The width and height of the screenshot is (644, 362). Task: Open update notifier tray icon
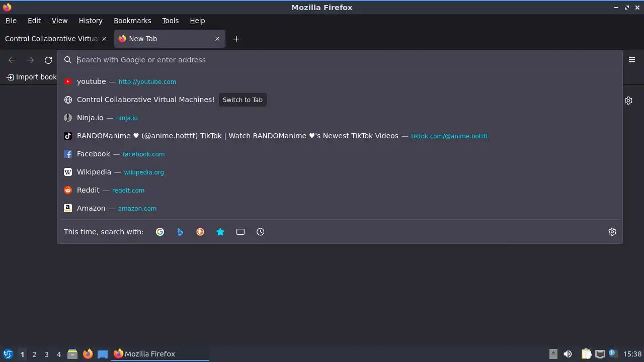[x=613, y=353]
